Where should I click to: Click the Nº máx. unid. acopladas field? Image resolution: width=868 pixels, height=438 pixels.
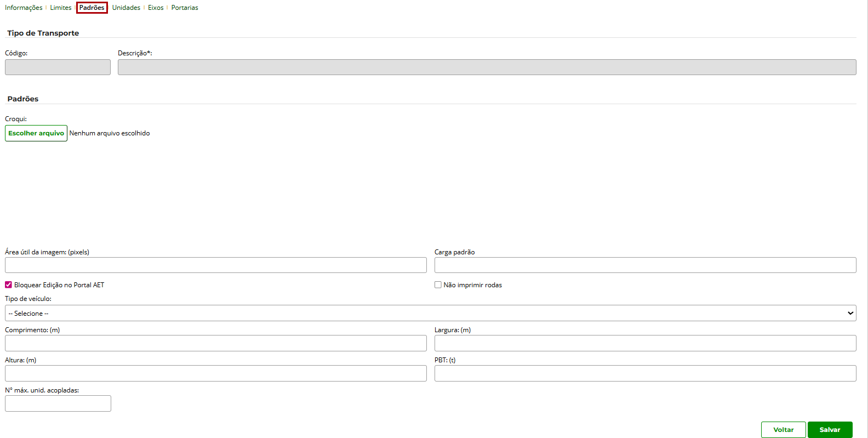pos(58,403)
